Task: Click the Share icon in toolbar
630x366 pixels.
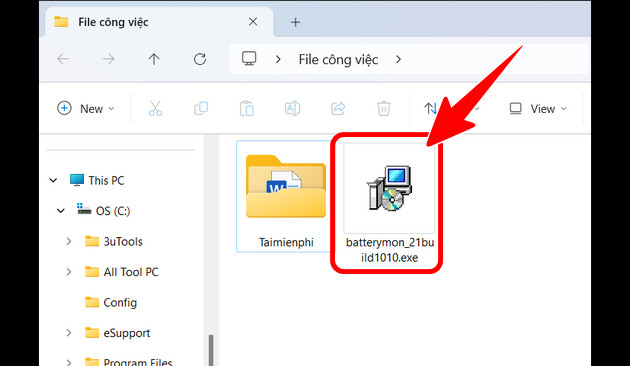Action: [x=338, y=108]
